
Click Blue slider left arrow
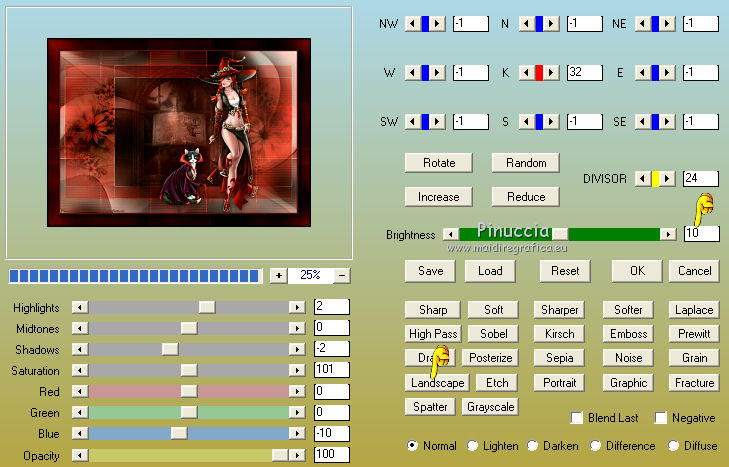[x=80, y=434]
